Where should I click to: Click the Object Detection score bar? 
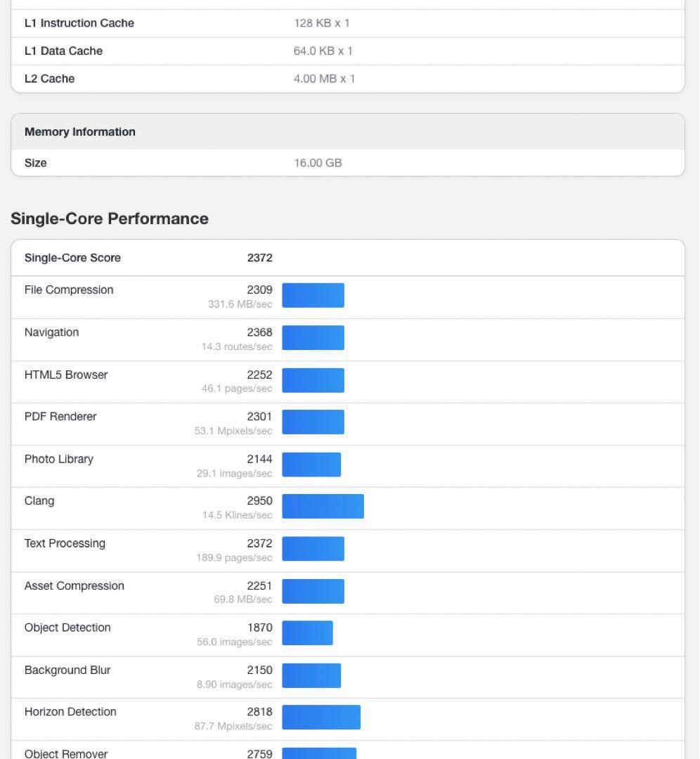click(307, 632)
